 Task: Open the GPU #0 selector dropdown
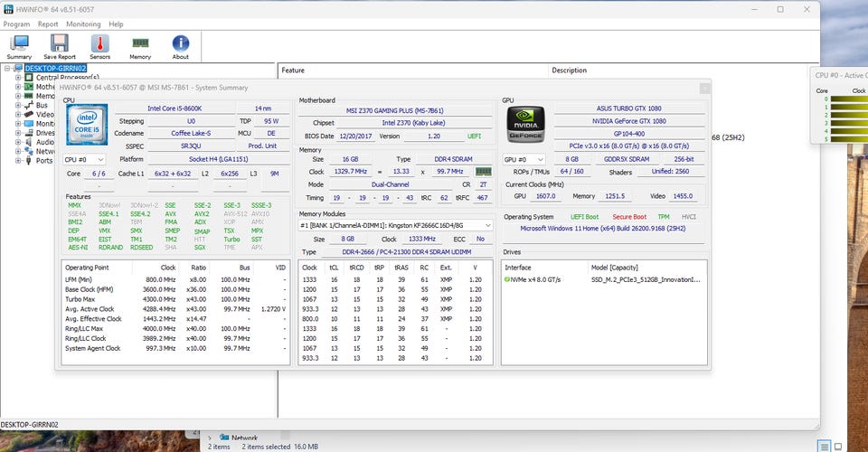tap(524, 159)
